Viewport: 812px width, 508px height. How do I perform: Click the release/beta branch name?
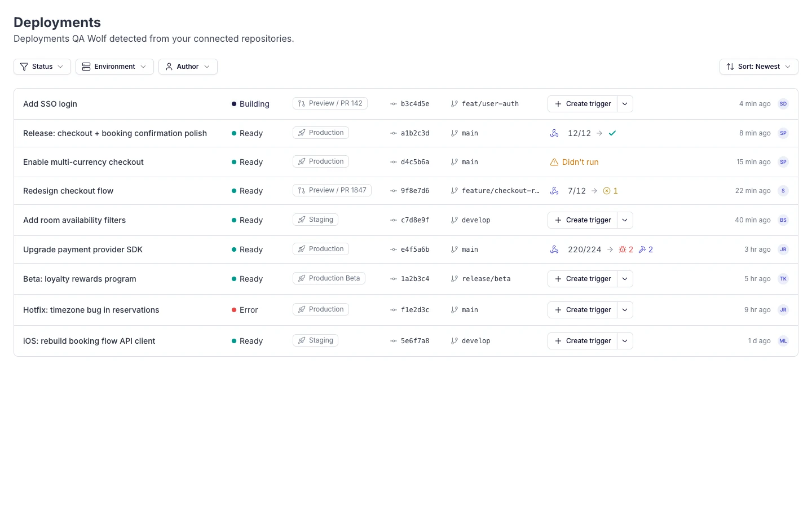point(486,279)
